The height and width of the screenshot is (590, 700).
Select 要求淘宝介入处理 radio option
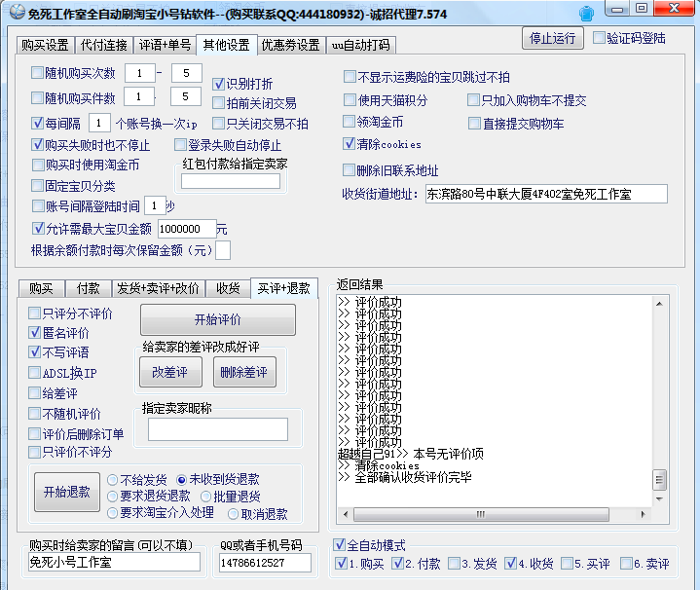tap(113, 513)
